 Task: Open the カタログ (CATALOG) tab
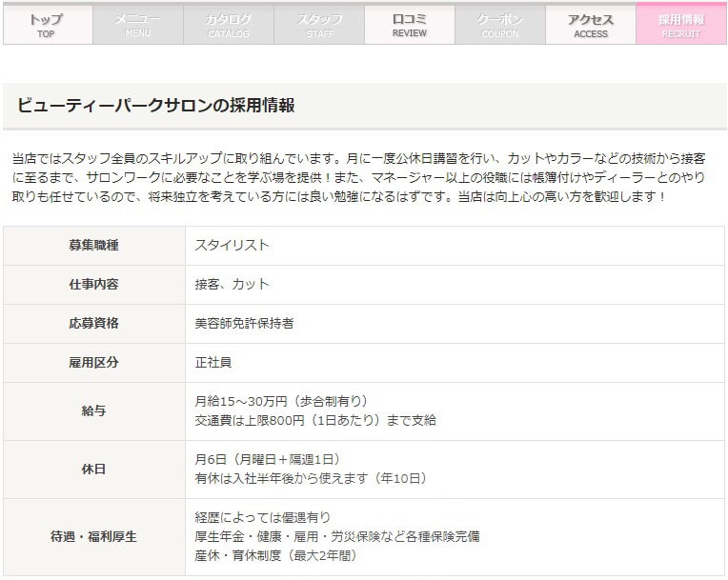point(228,25)
